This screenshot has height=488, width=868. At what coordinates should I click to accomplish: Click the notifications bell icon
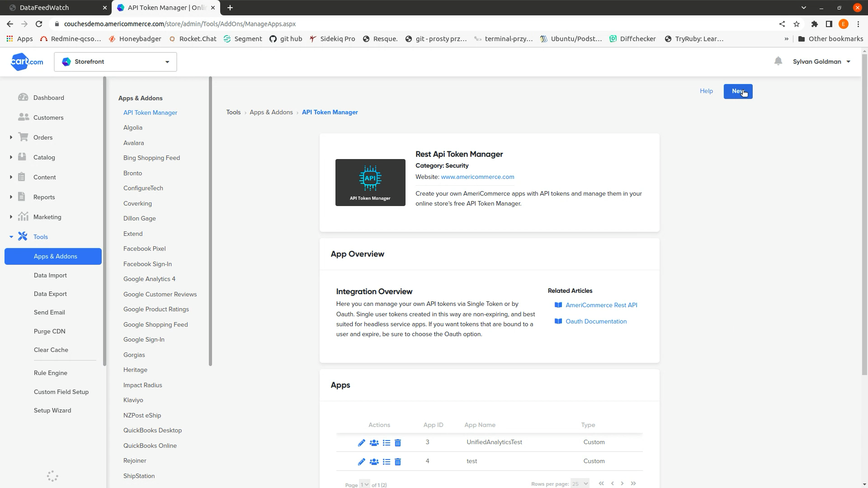click(x=778, y=61)
